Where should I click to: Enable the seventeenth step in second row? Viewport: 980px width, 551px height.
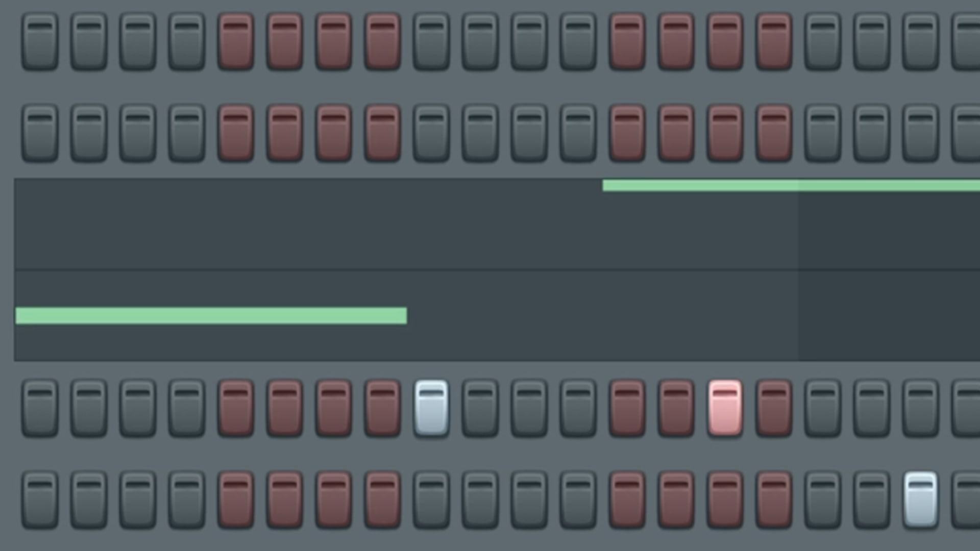pyautogui.click(x=823, y=133)
